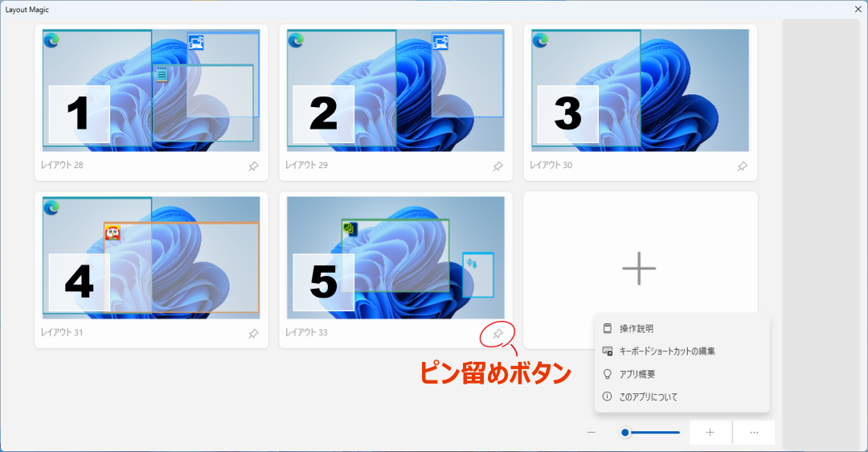Viewport: 868px width, 452px height.
Task: Click the minus zoom-out button
Action: coord(592,433)
